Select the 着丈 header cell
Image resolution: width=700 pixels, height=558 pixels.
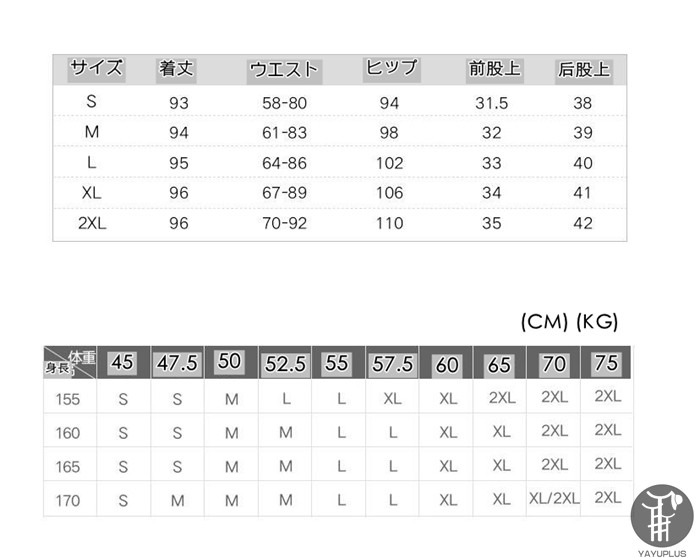(177, 69)
